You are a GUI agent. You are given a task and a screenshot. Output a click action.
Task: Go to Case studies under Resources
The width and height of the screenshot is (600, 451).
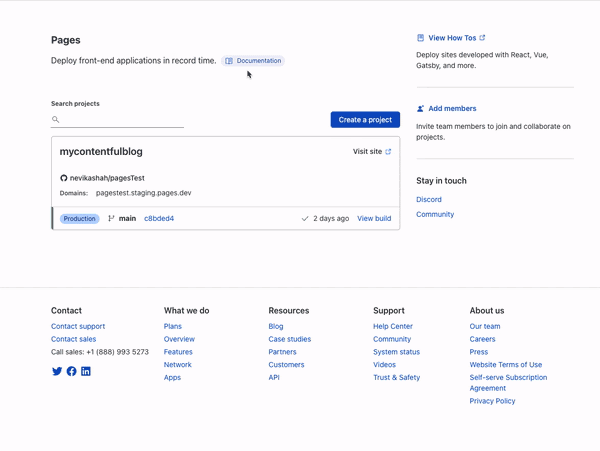pyautogui.click(x=289, y=339)
